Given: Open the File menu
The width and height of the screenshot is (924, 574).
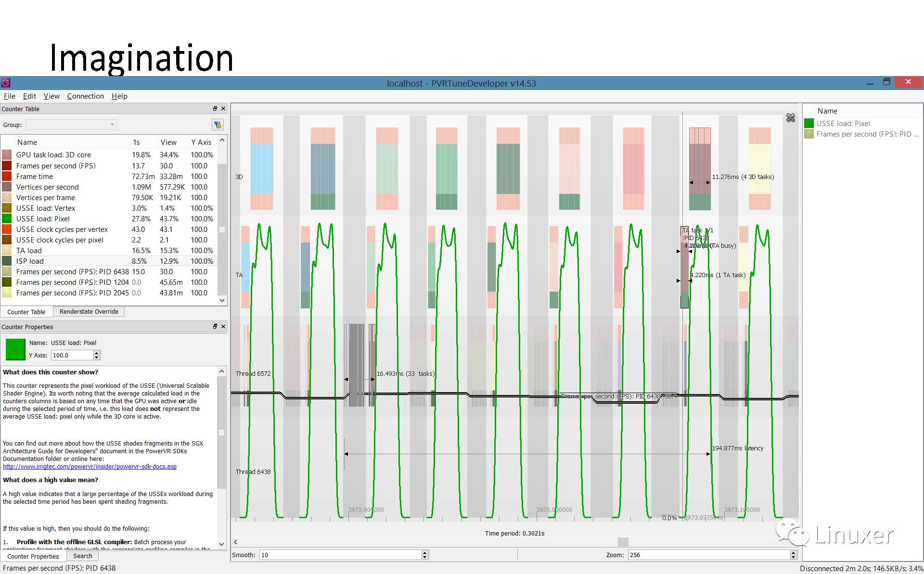Looking at the screenshot, I should pyautogui.click(x=10, y=96).
